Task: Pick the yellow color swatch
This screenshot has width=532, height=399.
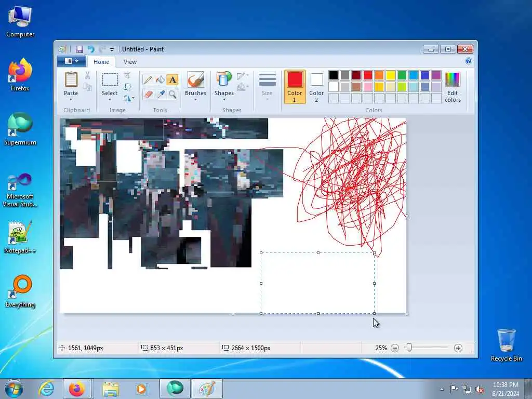Action: tap(391, 75)
